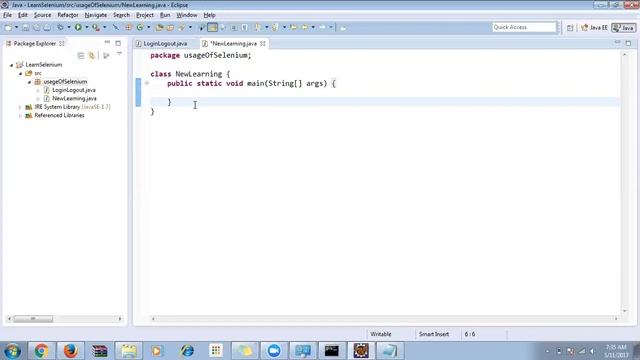Click the Back navigation arrow icon
Screen dimensions: 640x360
click(x=304, y=27)
